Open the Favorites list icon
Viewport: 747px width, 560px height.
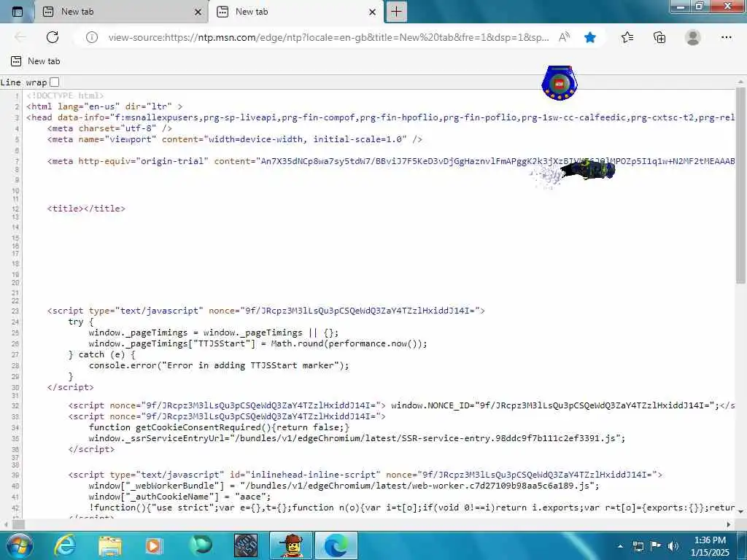point(627,37)
